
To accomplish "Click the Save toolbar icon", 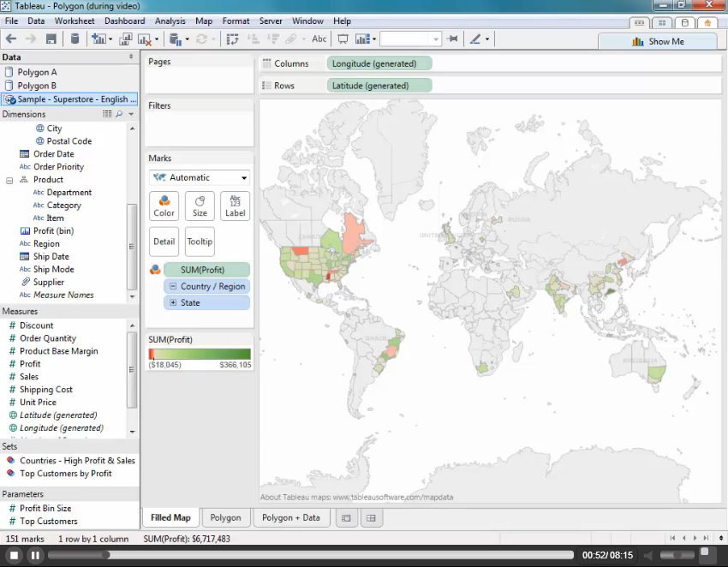I will pos(51,39).
